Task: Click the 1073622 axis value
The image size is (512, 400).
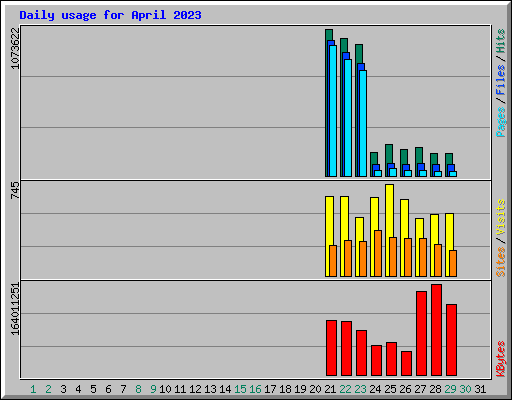Action: [15, 48]
